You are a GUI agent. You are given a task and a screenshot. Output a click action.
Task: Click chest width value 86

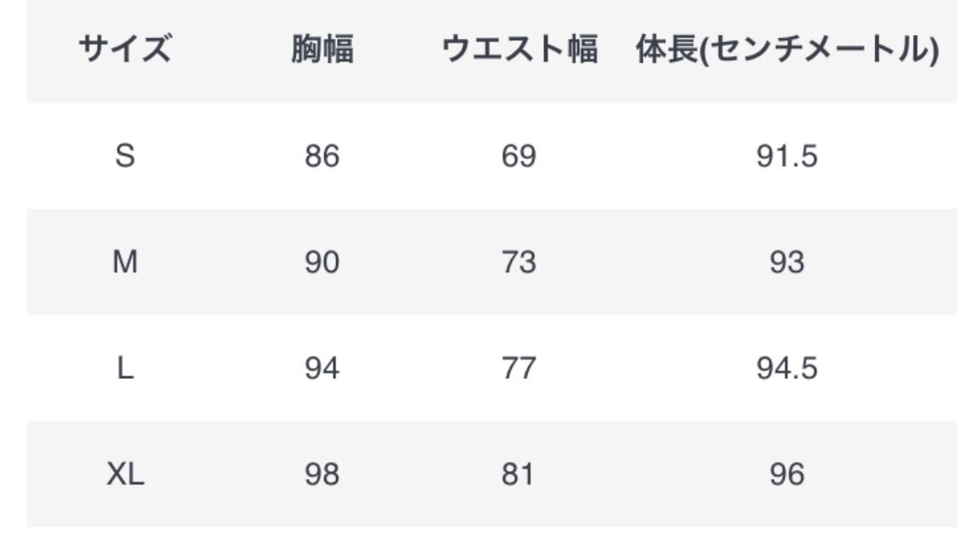(322, 156)
